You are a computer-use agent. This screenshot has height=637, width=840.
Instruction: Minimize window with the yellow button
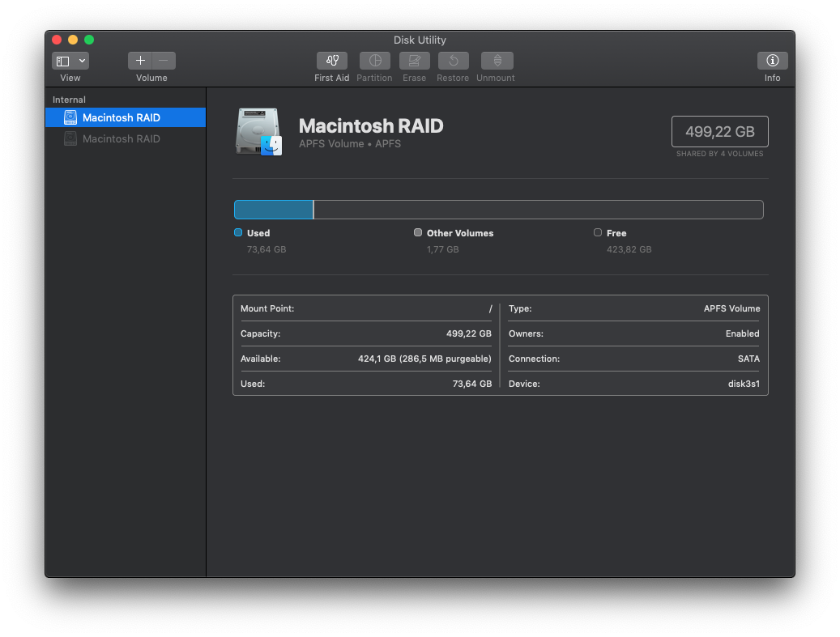click(x=73, y=40)
